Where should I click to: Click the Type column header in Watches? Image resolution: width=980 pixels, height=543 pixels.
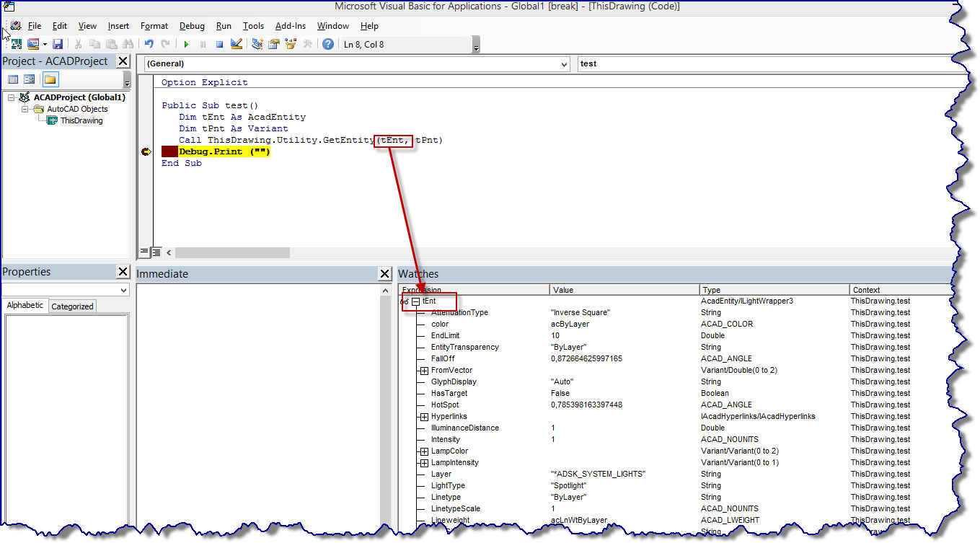[x=774, y=289]
